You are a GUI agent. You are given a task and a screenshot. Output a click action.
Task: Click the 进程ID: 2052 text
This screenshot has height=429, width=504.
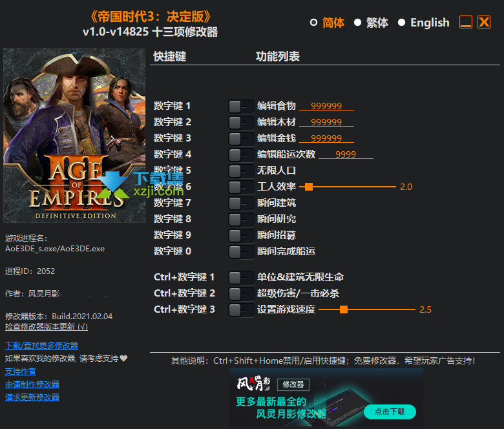[30, 271]
